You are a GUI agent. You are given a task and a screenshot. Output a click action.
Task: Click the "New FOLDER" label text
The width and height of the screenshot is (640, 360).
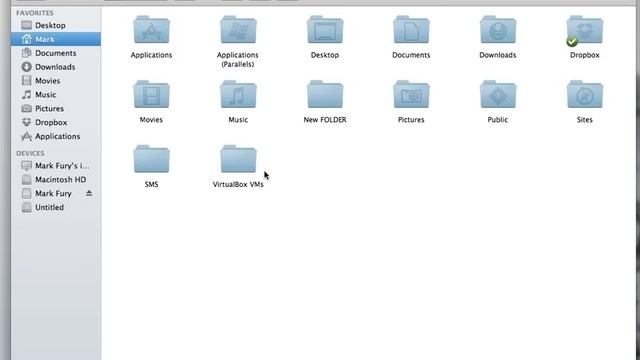pos(325,120)
